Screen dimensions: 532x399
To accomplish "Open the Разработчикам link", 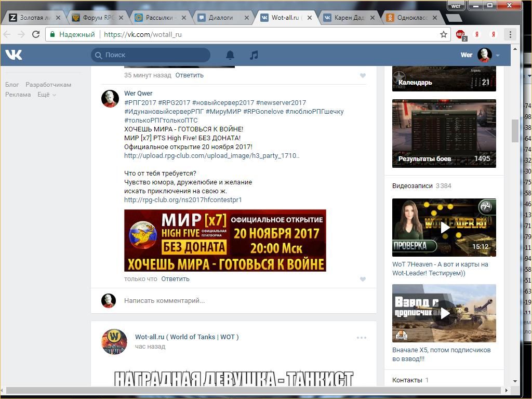I will (48, 85).
